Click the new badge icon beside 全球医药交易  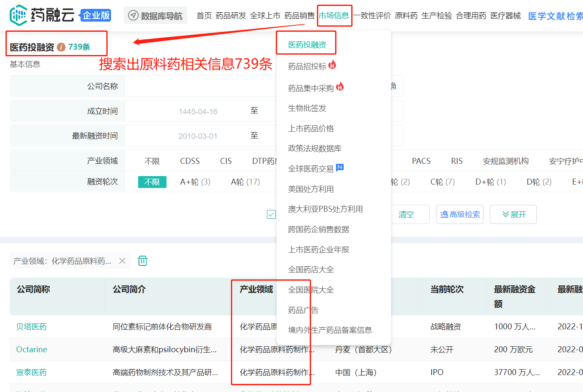340,167
